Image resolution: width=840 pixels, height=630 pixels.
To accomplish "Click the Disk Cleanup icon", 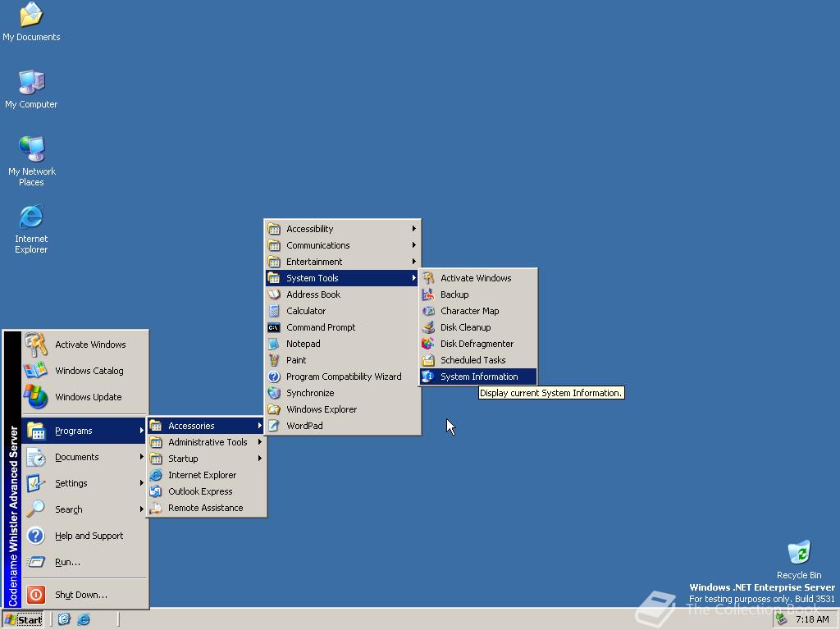I will [x=427, y=327].
